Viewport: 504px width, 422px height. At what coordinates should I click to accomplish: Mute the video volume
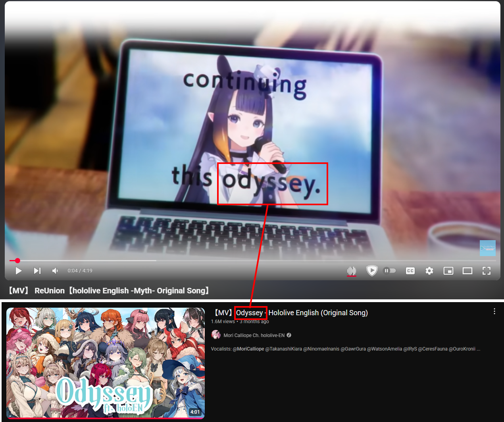55,271
